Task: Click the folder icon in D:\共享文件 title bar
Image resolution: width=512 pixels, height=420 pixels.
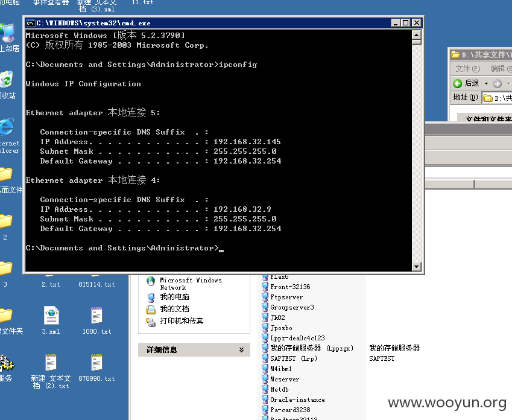Action: pyautogui.click(x=455, y=54)
